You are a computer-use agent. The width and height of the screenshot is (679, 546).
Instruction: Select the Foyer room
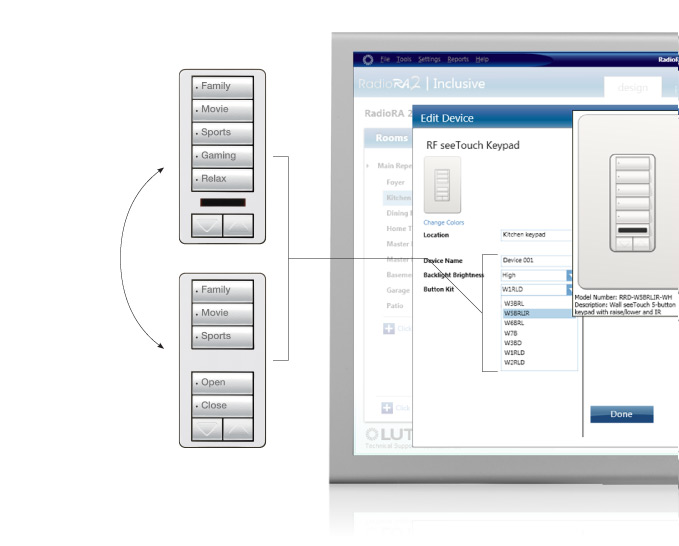tap(395, 182)
